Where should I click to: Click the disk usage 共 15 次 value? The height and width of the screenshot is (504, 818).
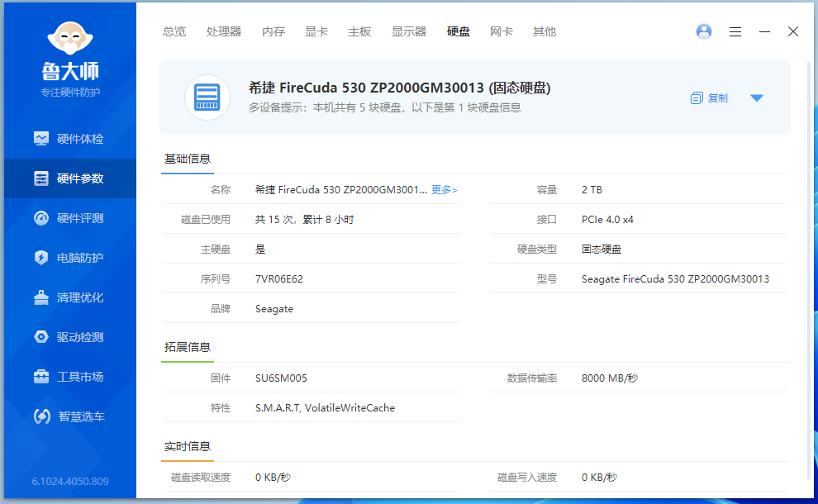pos(305,220)
